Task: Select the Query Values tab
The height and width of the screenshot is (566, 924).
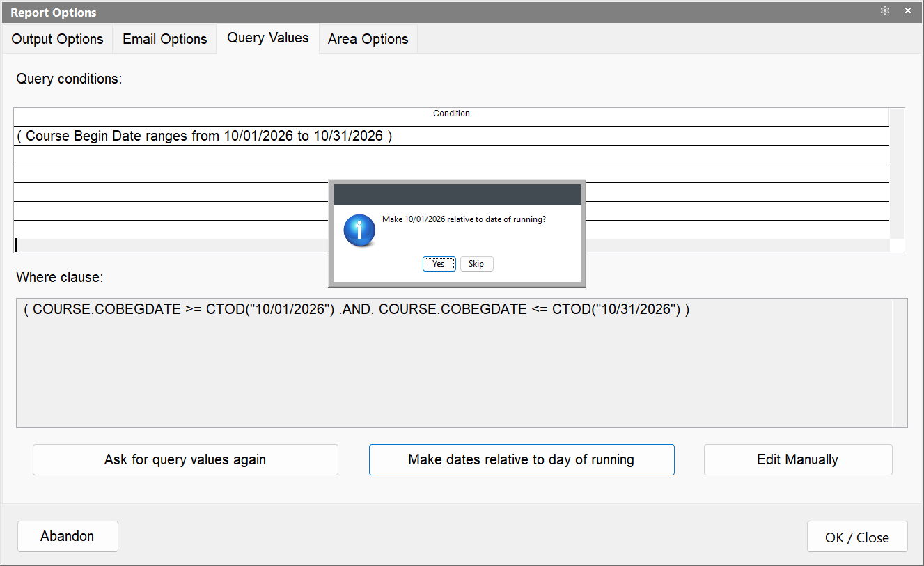Action: tap(268, 38)
